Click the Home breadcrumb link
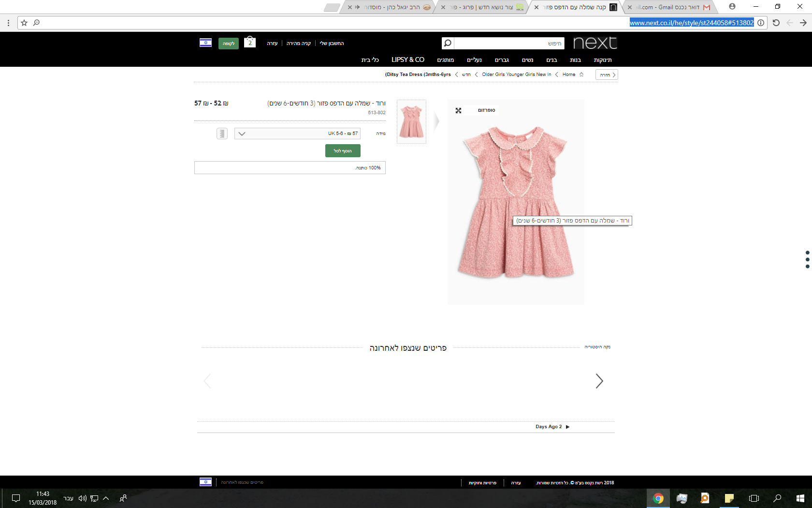The width and height of the screenshot is (812, 508). pyautogui.click(x=569, y=75)
